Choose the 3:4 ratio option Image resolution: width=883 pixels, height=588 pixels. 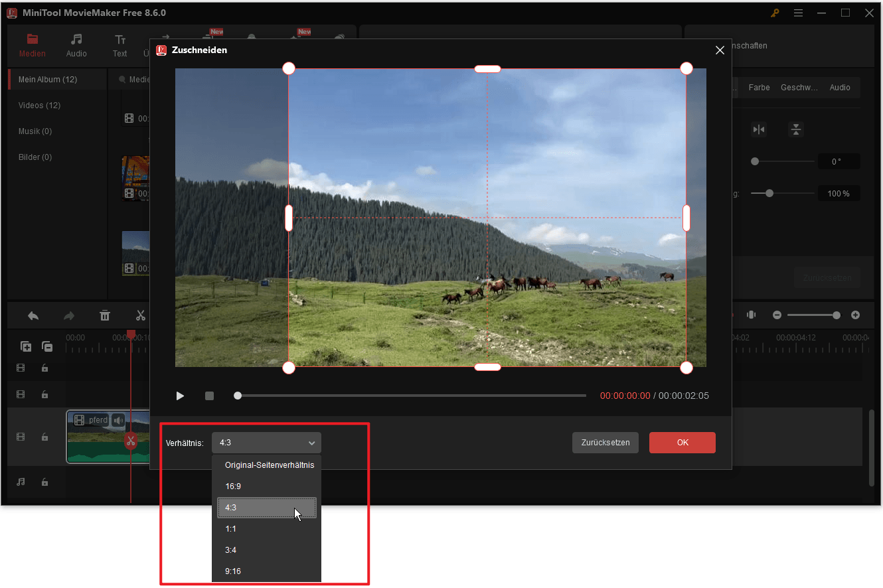(x=267, y=550)
